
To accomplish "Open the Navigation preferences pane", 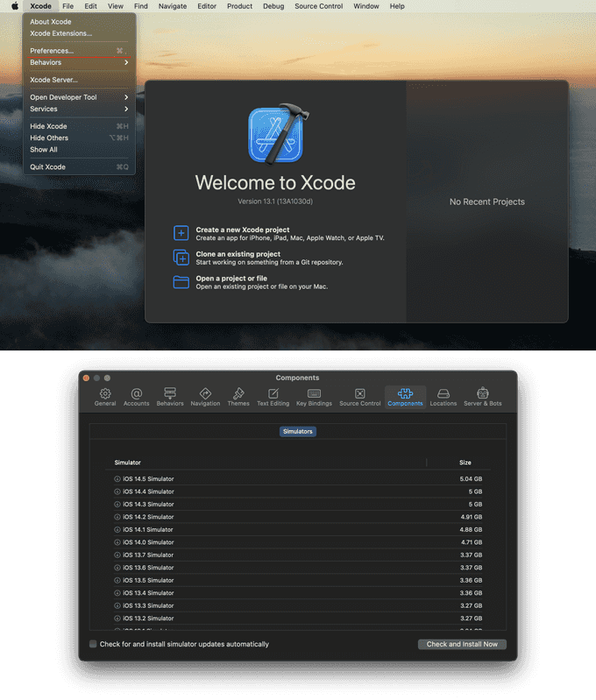I will [x=205, y=397].
